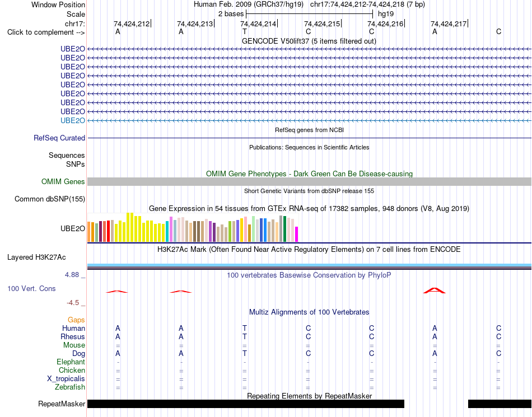Click the Zebrafish alignment row label
Image resolution: width=532 pixels, height=417 pixels.
(70, 387)
